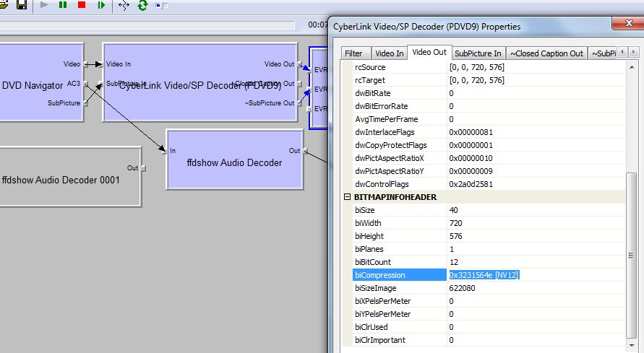This screenshot has height=353, width=644.
Task: Click the small blue filter connect icon
Action: point(161,5)
